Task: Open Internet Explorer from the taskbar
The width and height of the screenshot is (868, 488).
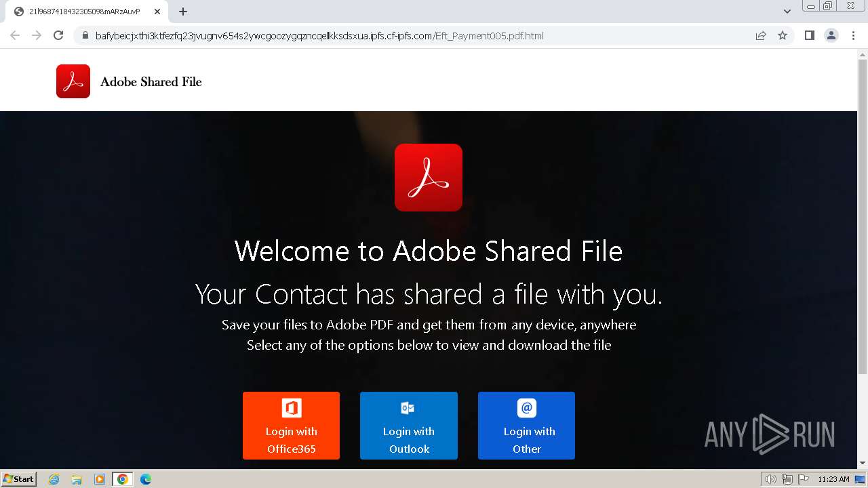Action: (54, 479)
